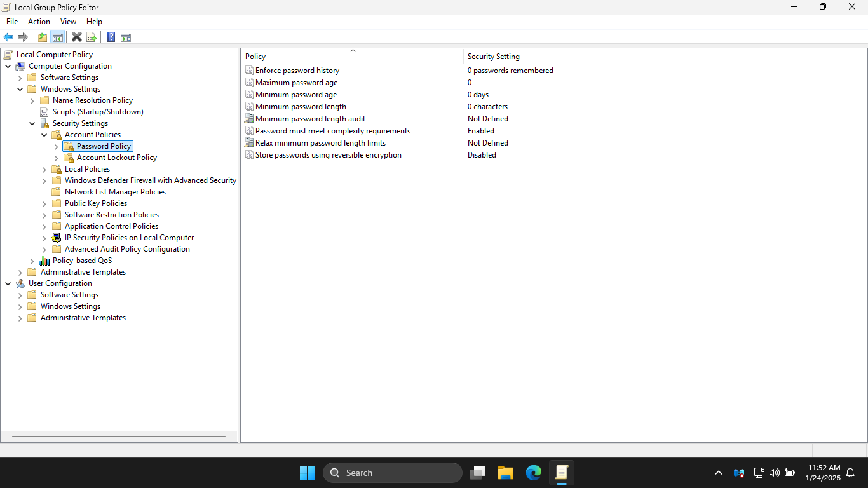Screen dimensions: 868x488
Task: Click the left pane horizontal scrollbar
Action: click(119, 437)
